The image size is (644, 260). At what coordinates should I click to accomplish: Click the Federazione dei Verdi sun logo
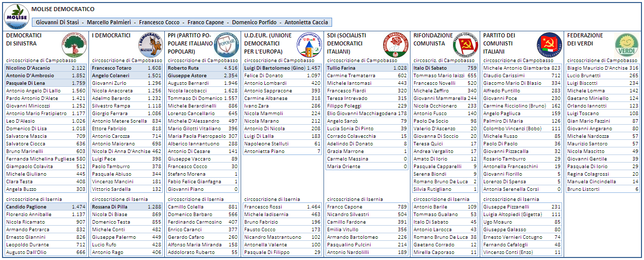pos(627,45)
